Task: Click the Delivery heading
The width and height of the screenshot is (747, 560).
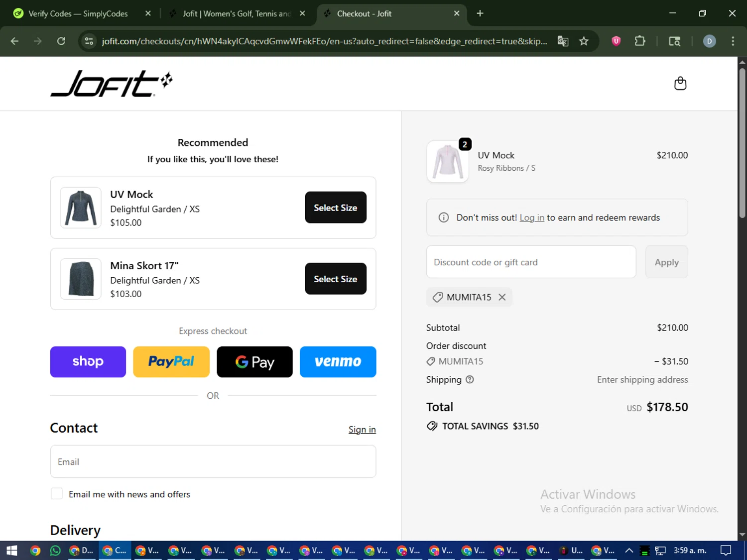Action: 75,531
